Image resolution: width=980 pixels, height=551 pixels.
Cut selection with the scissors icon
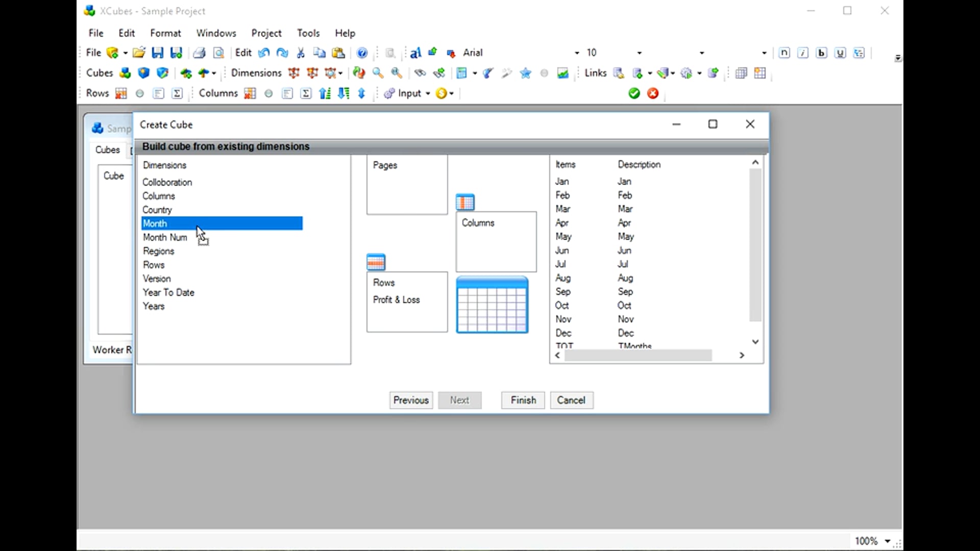click(x=301, y=53)
